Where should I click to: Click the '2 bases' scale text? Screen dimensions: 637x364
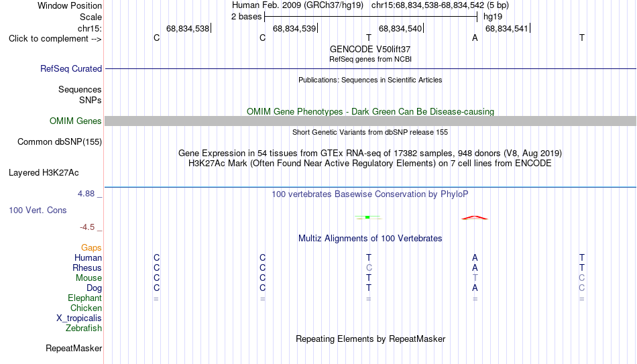point(246,17)
